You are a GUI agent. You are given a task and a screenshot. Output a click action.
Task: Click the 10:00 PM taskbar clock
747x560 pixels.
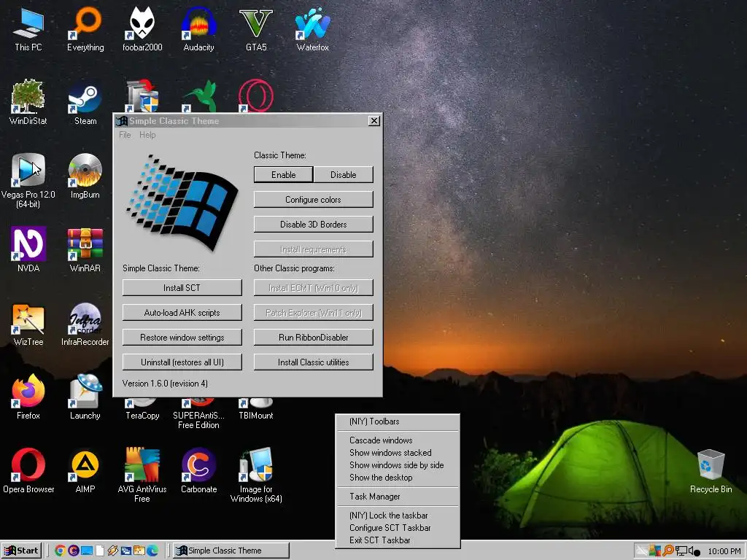click(x=724, y=551)
